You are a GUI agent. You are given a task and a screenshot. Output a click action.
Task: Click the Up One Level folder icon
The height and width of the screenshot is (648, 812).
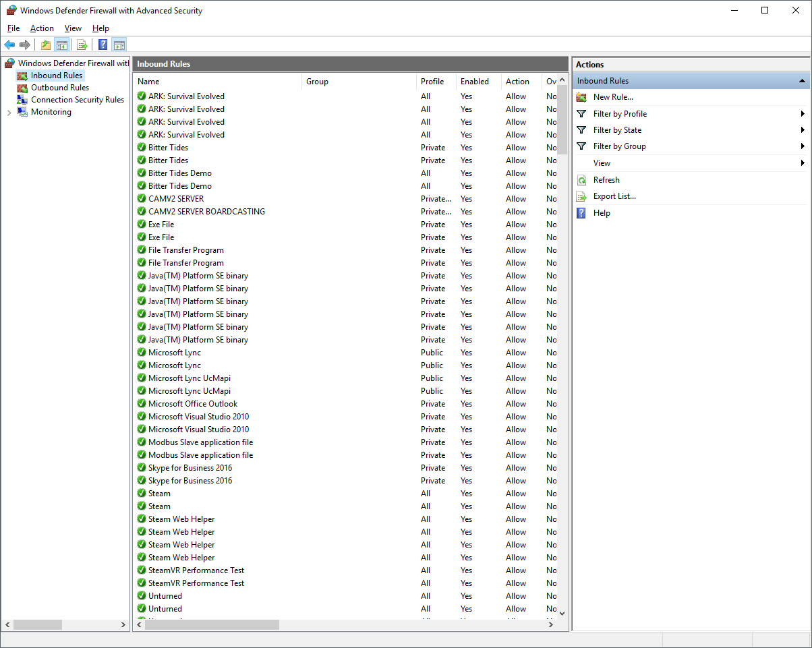(45, 45)
